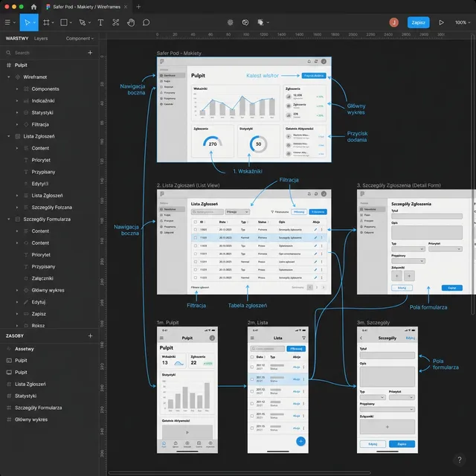
Task: Select the Główny wykres layer in the tree
Action: pos(48,290)
